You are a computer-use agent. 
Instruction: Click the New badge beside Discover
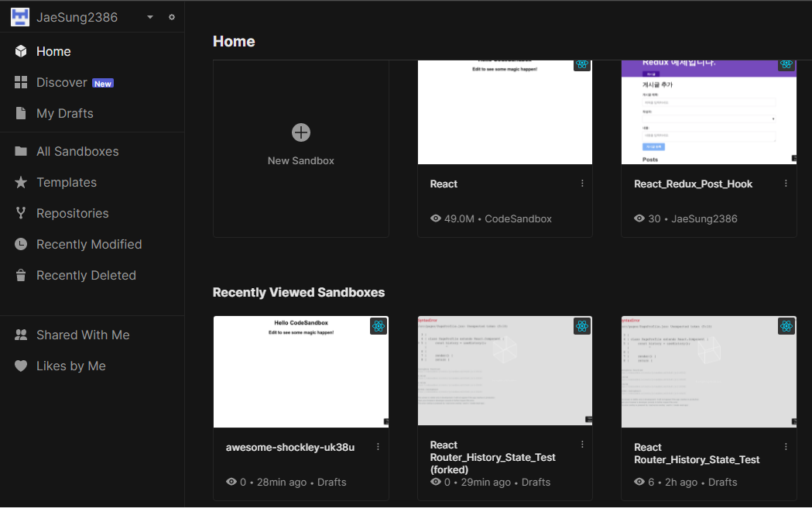pos(102,84)
